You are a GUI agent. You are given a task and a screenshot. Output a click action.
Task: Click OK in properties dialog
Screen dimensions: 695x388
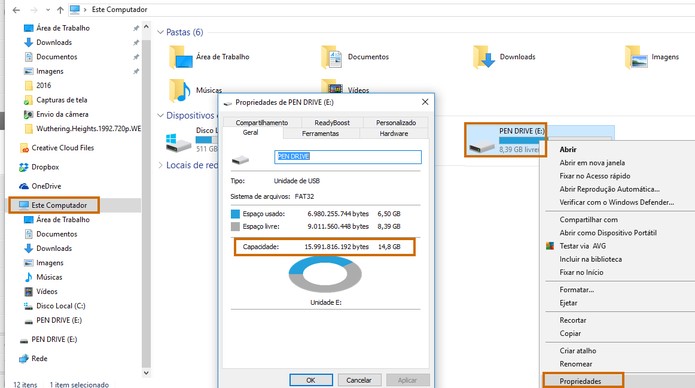click(x=311, y=380)
